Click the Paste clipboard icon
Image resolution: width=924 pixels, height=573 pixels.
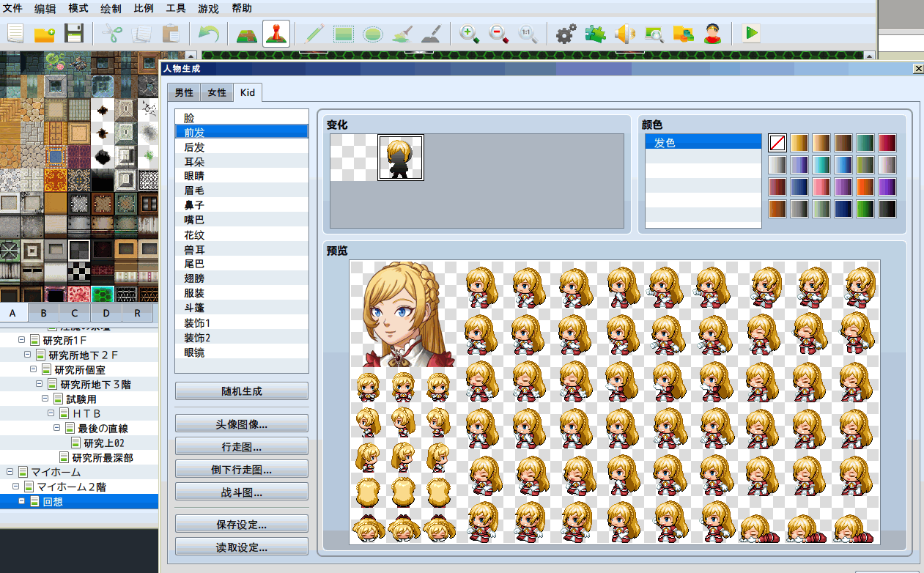[170, 34]
